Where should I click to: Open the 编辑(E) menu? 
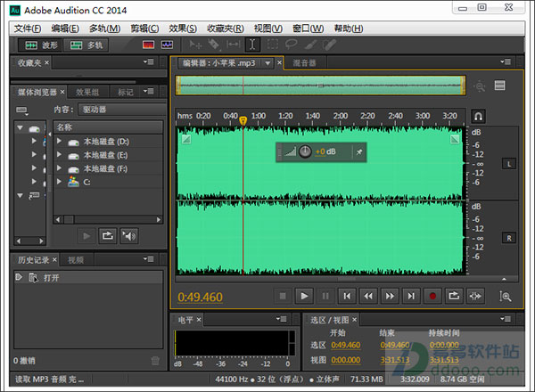65,29
